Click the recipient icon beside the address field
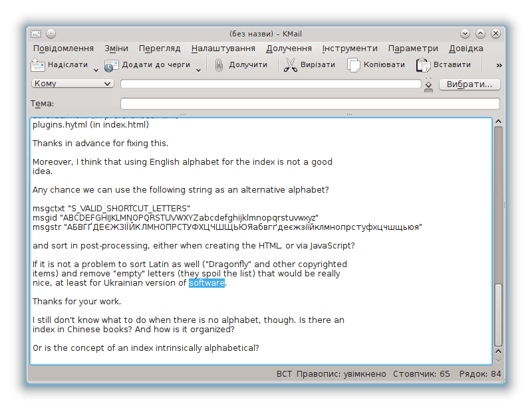The width and height of the screenshot is (532, 410). [x=428, y=84]
